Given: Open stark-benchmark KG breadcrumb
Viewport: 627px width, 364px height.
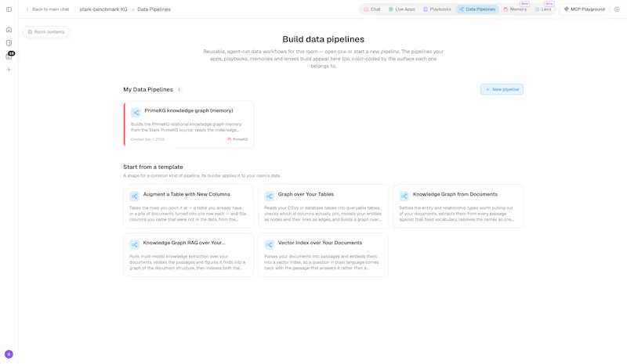Looking at the screenshot, I should pyautogui.click(x=103, y=9).
